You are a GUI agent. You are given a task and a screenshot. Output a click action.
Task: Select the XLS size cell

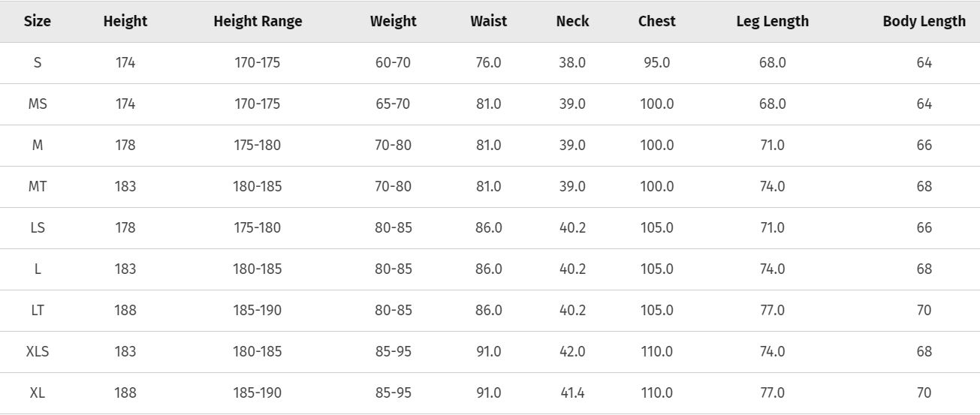(38, 351)
